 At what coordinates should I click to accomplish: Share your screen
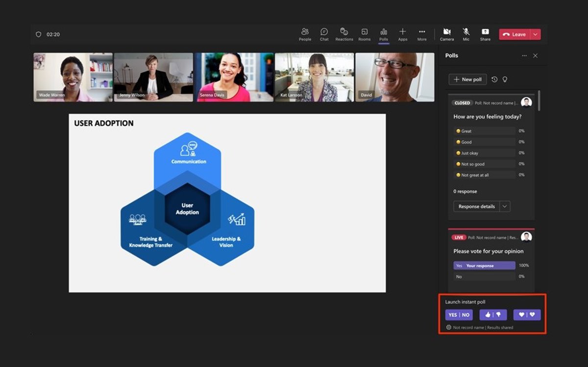click(485, 34)
